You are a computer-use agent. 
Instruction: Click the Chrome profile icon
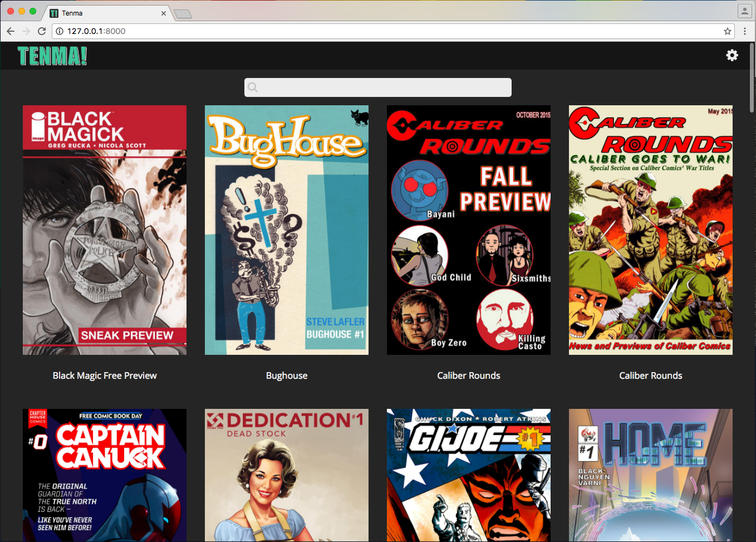click(744, 11)
